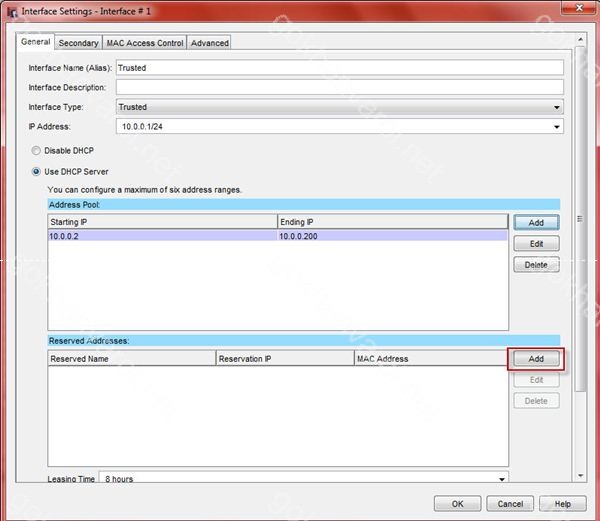600x521 pixels.
Task: Open Help for interface settings
Action: pos(562,503)
